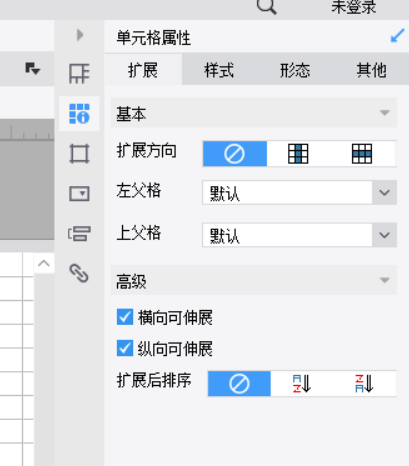This screenshot has width=409, height=466.
Task: Uncheck 纵向可伸展 checkbox
Action: [125, 349]
